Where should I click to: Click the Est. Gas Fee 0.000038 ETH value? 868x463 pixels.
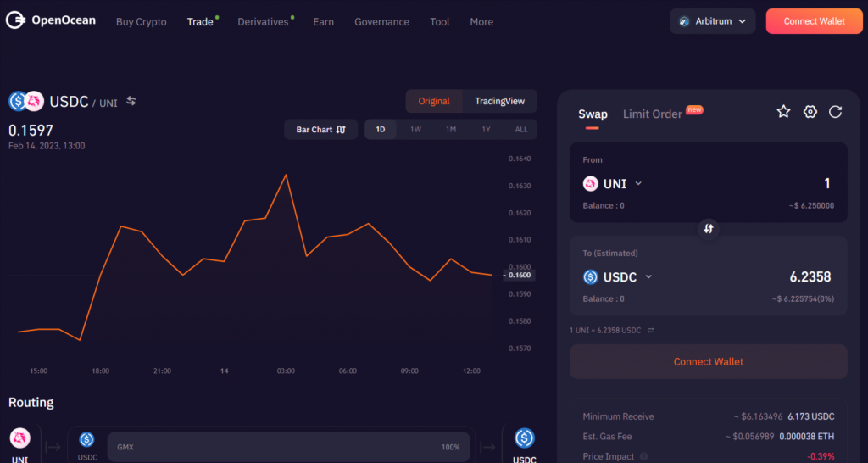click(x=807, y=437)
